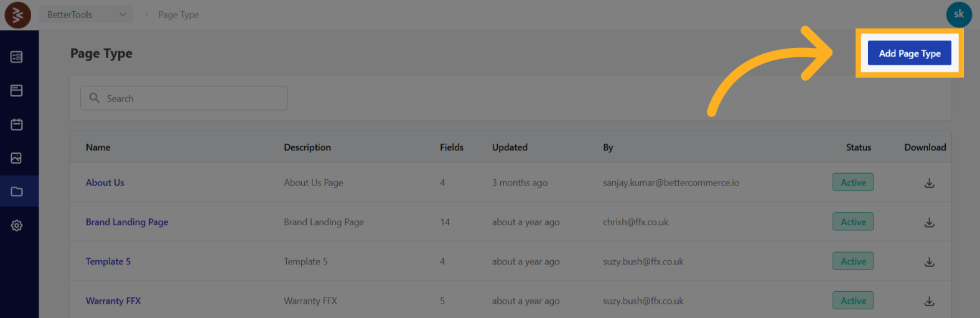Viewport: 980px width, 318px height.
Task: Open the sidebar settings gear icon
Action: [17, 225]
